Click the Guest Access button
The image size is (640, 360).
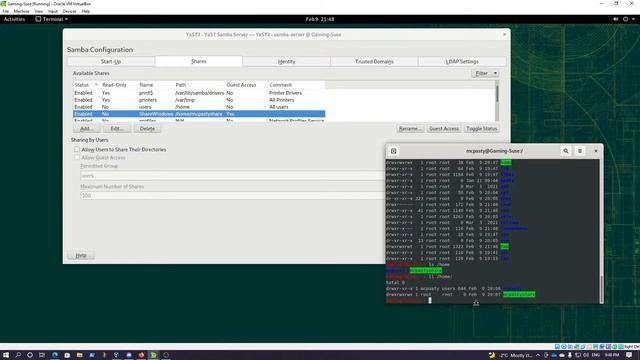pyautogui.click(x=444, y=129)
